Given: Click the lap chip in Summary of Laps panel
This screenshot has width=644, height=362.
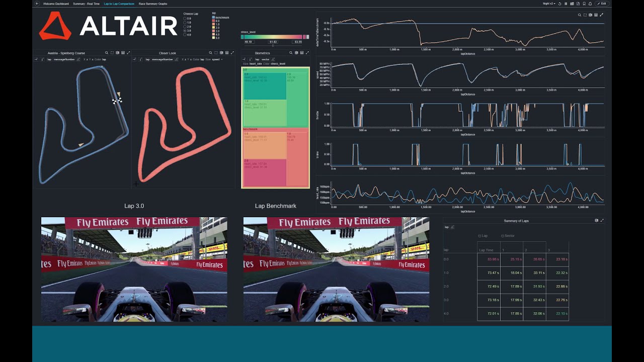Looking at the screenshot, I should click(x=446, y=227).
